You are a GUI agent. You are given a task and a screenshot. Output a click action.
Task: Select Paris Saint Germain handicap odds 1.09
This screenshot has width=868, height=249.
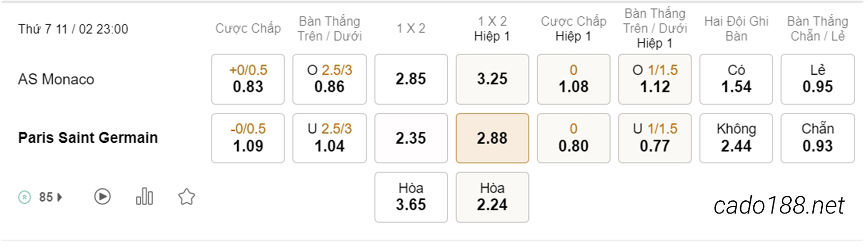[248, 138]
